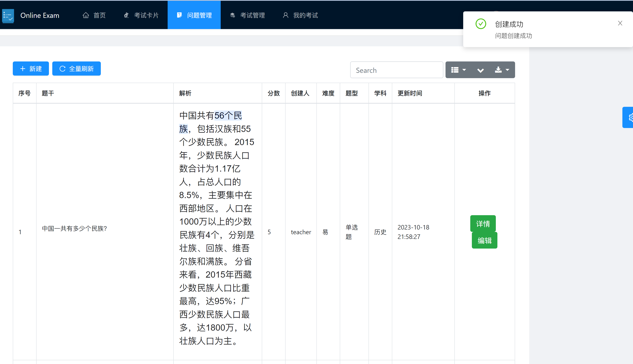633x364 pixels.
Task: Click 详情 for the first question
Action: click(483, 223)
